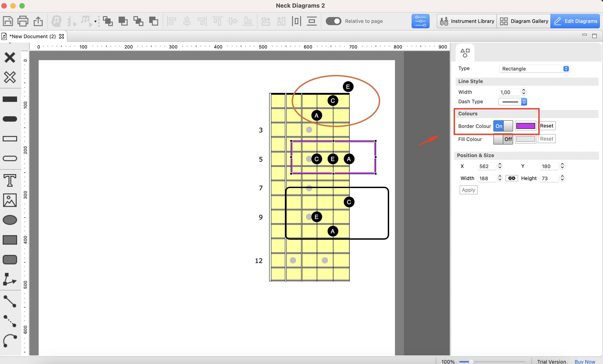Adjust the X position stepper
This screenshot has height=364, width=603.
pos(500,166)
